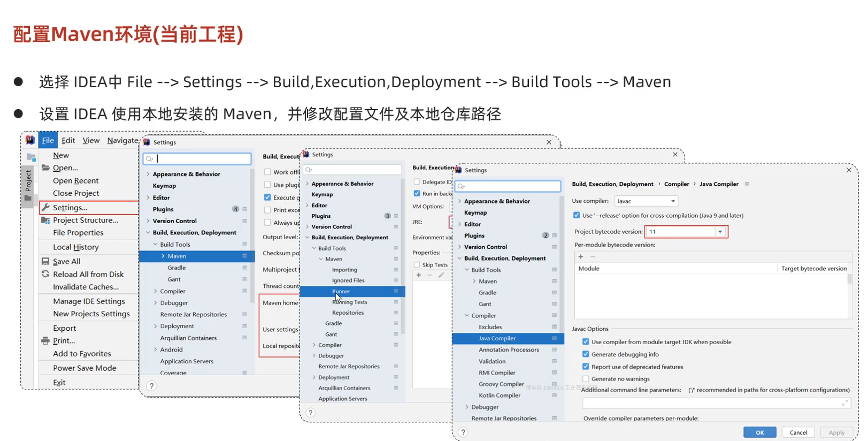Click the Cancel button

[x=798, y=432]
